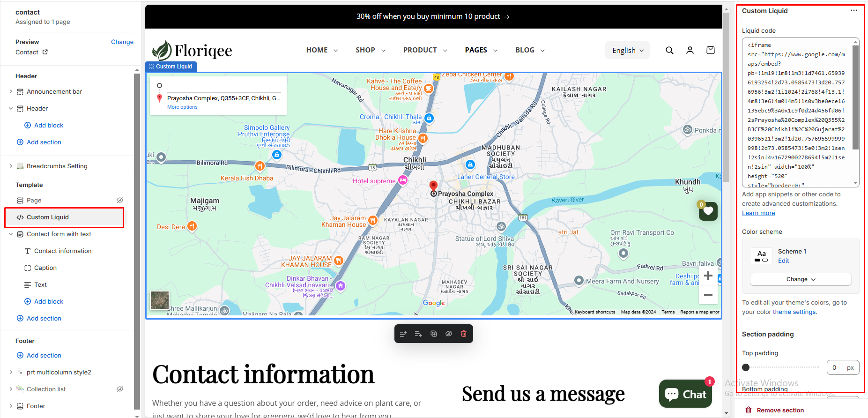Image resolution: width=868 pixels, height=418 pixels.
Task: Open the account user icon
Action: pyautogui.click(x=690, y=50)
